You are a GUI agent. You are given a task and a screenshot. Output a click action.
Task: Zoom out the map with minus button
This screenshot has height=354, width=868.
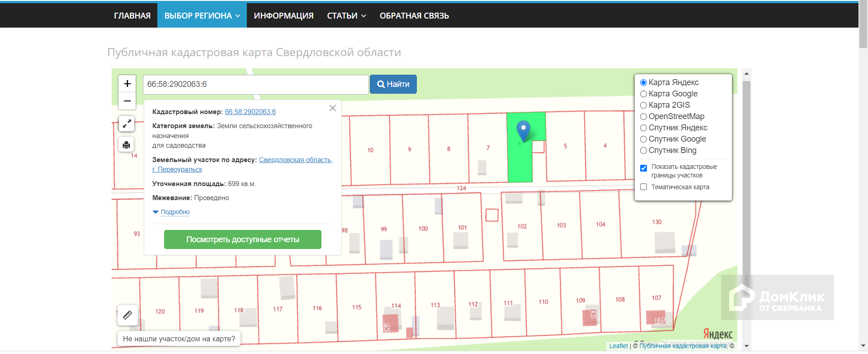click(127, 101)
